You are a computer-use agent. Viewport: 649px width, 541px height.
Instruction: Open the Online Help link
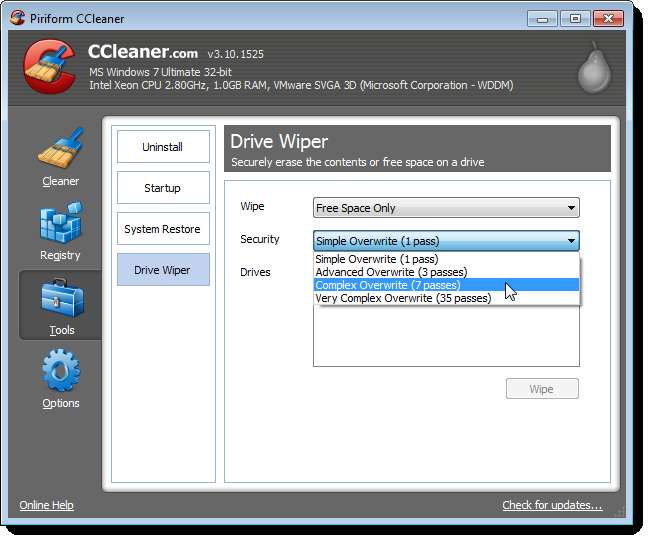(x=46, y=505)
